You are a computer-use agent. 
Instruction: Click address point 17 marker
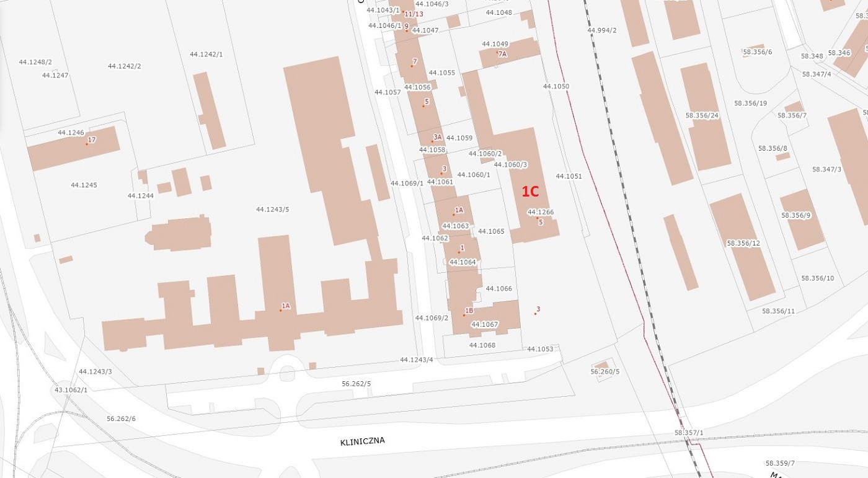[x=87, y=144]
